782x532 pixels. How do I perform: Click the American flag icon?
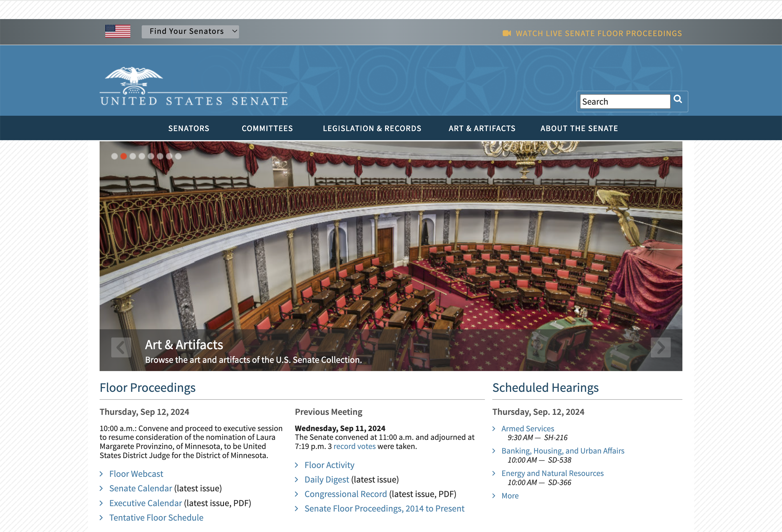118,31
